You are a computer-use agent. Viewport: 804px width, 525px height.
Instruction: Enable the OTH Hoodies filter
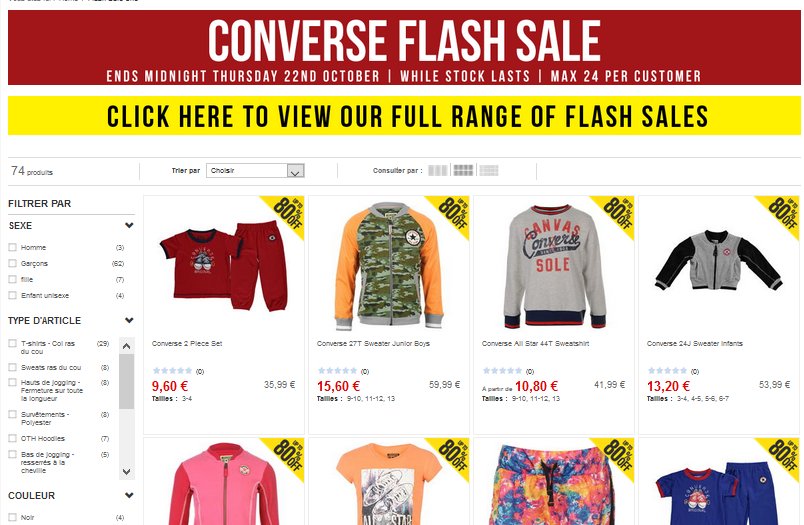pos(12,438)
